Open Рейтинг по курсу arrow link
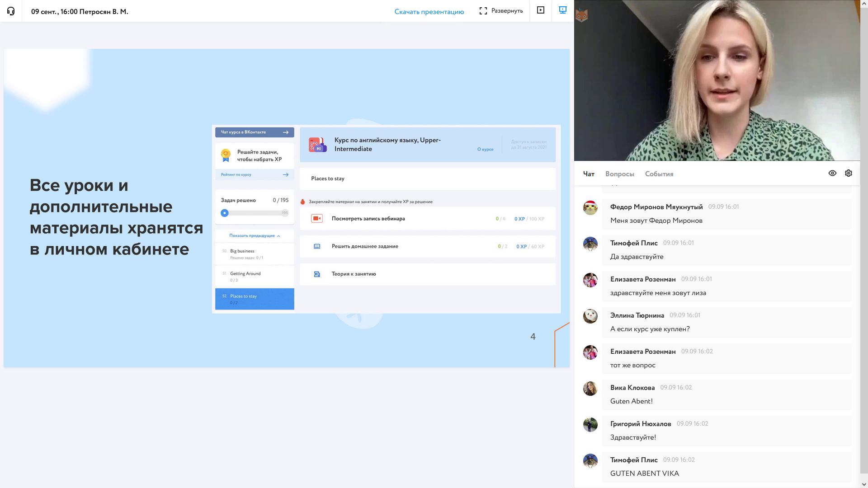868x488 pixels. [285, 174]
